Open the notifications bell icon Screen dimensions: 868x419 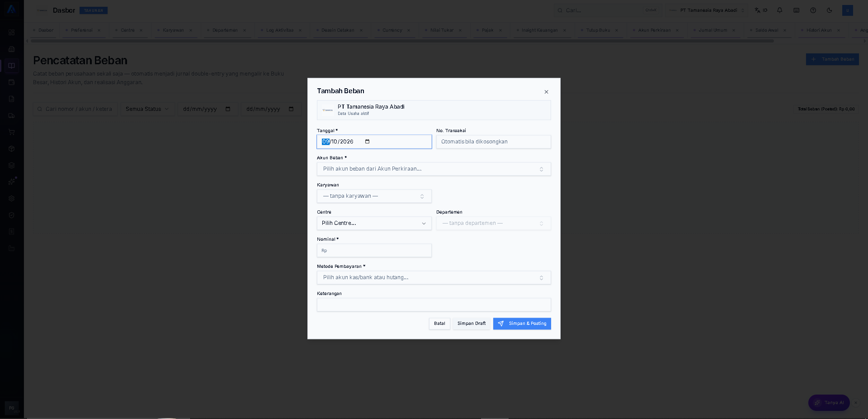[x=780, y=10]
